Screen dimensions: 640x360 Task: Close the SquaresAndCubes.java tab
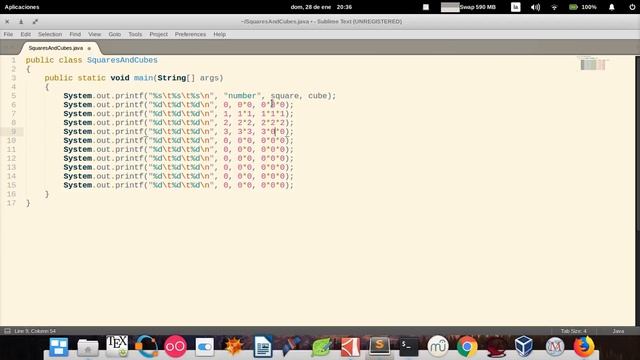point(89,48)
